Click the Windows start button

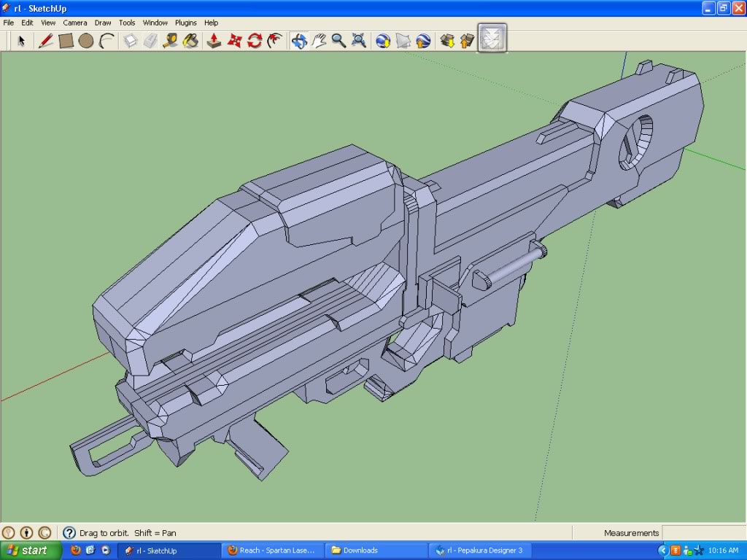(x=27, y=551)
